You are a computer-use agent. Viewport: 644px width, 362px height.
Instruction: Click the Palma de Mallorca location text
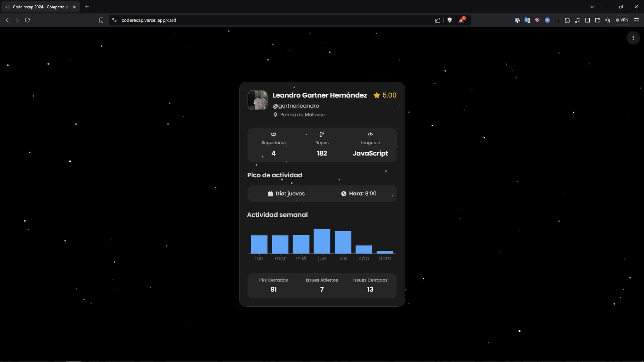point(303,115)
